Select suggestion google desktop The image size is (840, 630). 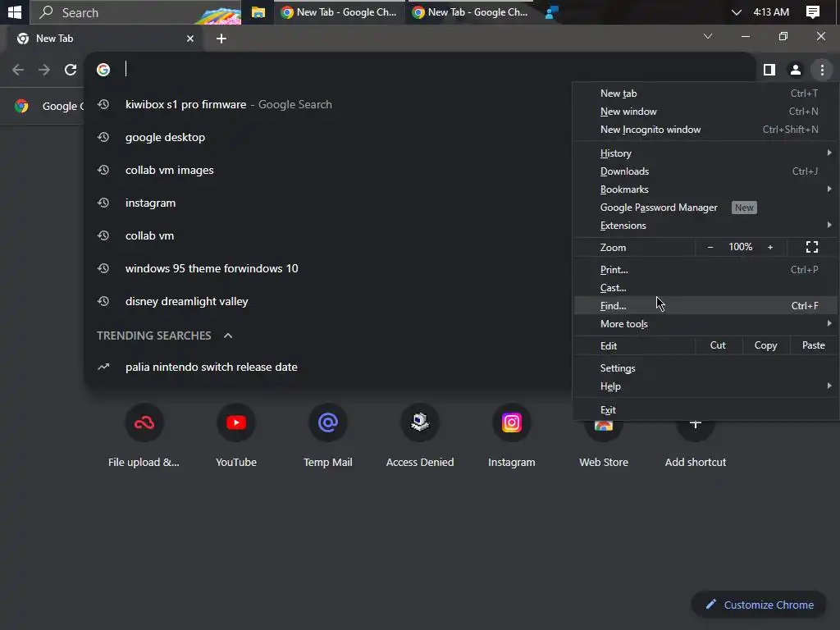328,137
